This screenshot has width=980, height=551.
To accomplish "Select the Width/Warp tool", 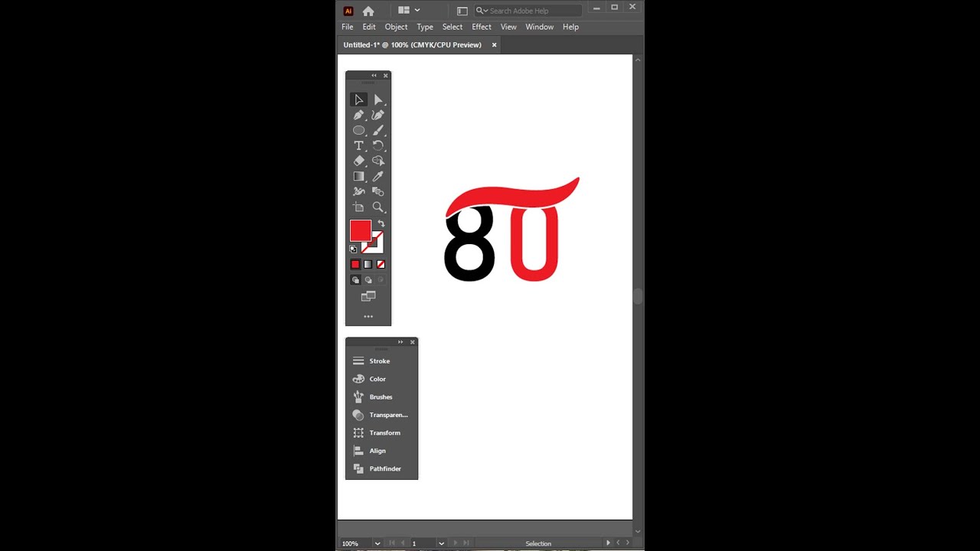I will tap(358, 191).
